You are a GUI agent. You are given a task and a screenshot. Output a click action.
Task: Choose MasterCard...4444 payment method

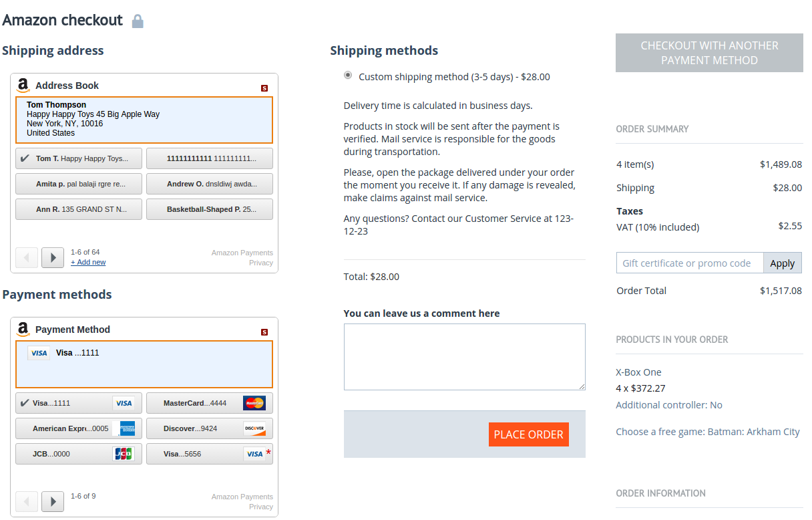click(x=210, y=403)
